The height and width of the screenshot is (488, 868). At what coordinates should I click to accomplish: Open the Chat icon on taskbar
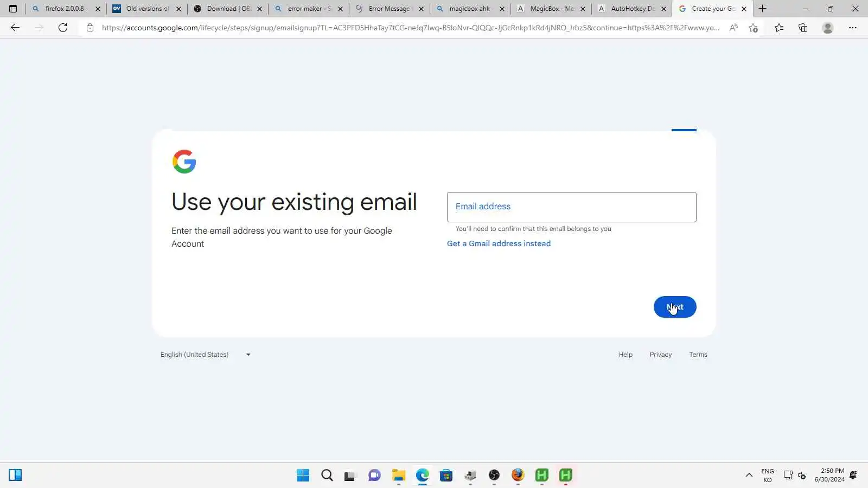pyautogui.click(x=374, y=476)
